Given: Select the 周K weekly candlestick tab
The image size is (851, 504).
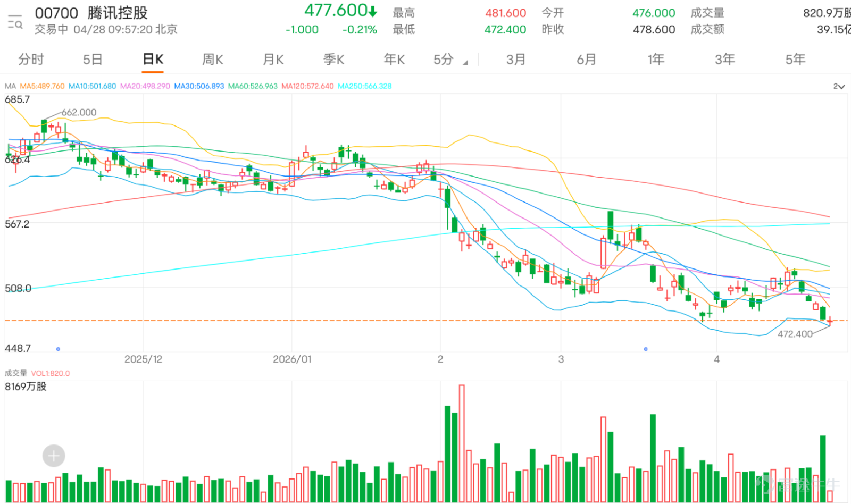Looking at the screenshot, I should (213, 60).
